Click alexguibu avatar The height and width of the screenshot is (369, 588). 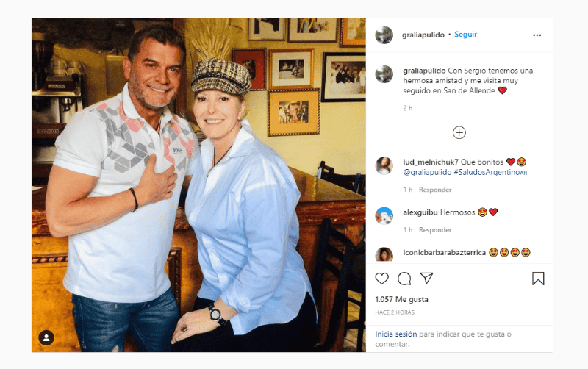(x=384, y=215)
